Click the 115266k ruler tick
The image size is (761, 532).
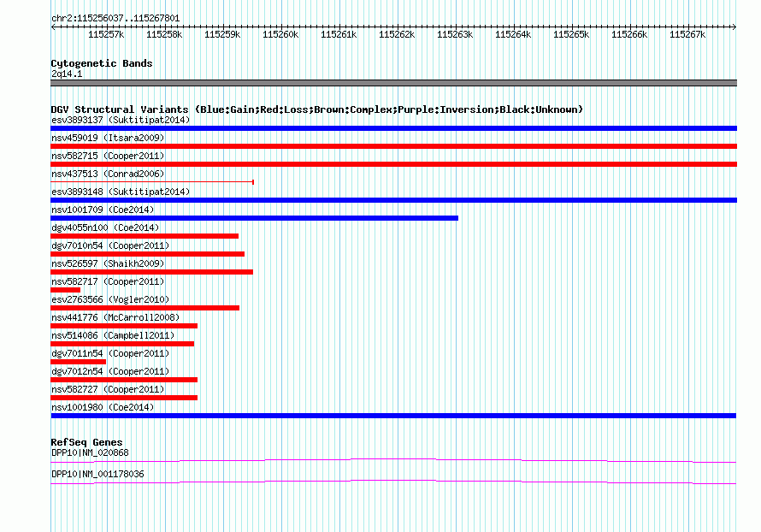click(629, 34)
